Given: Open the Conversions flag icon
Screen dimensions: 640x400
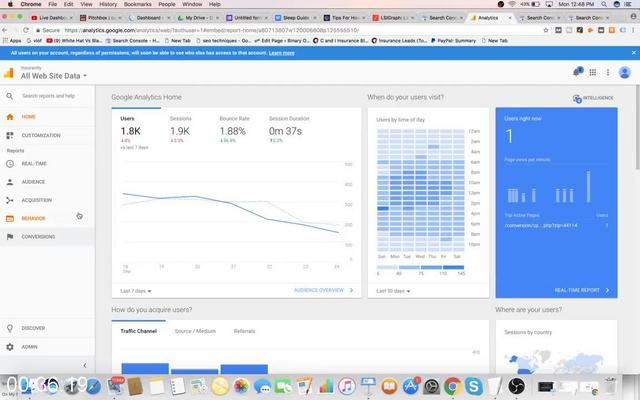Looking at the screenshot, I should 10,237.
